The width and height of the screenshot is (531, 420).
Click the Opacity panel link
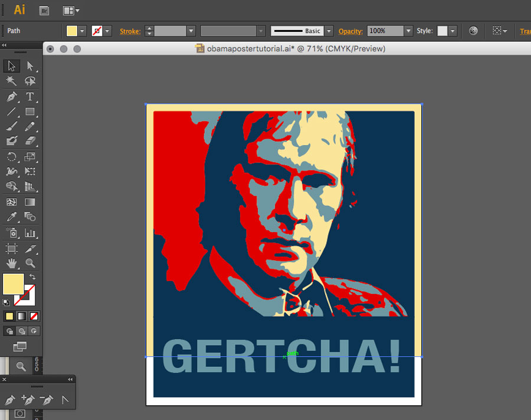tap(350, 31)
